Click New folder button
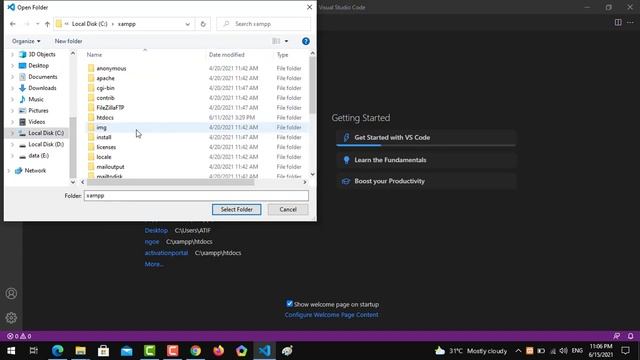 [x=68, y=41]
